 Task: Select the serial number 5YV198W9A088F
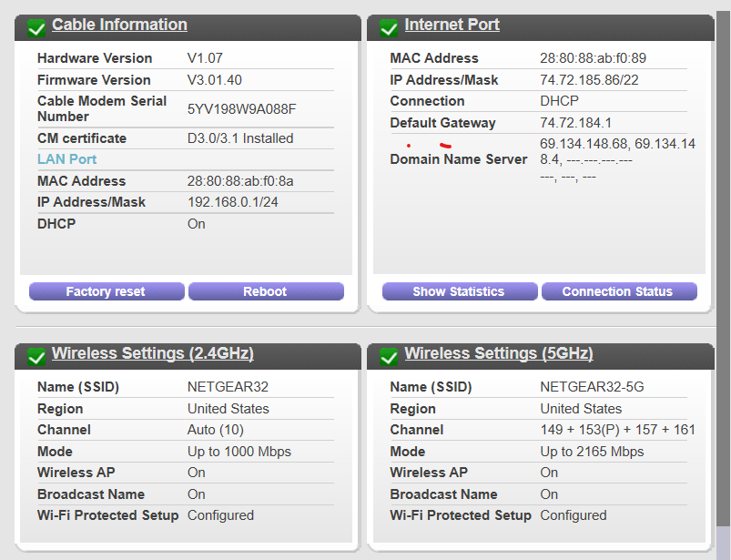(241, 108)
